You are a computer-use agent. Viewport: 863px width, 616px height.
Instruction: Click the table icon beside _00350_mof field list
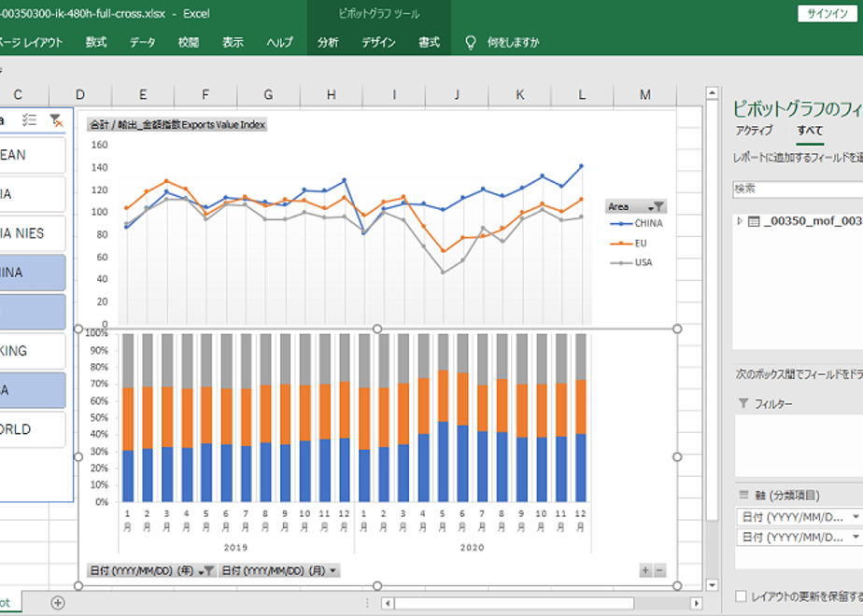754,221
